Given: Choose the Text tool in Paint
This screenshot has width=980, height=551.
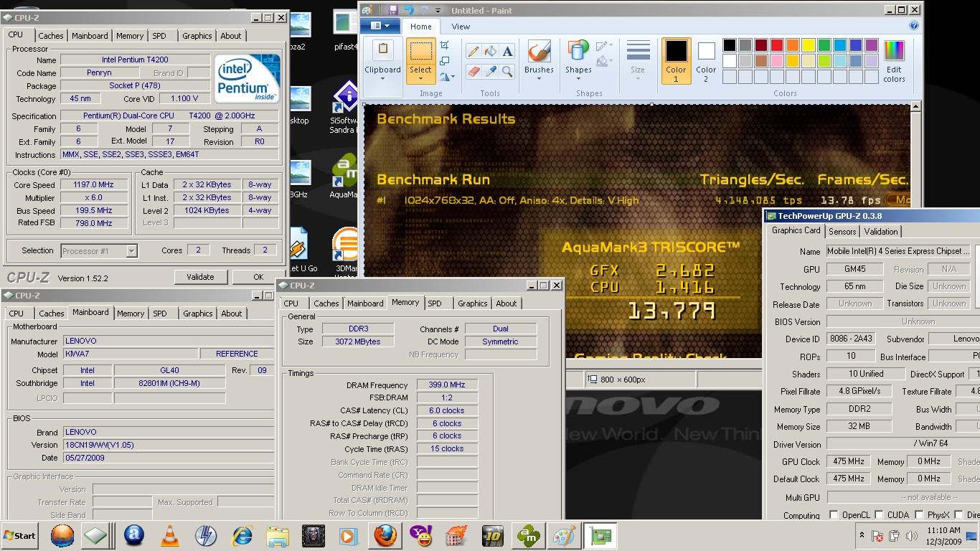Looking at the screenshot, I should pyautogui.click(x=507, y=51).
